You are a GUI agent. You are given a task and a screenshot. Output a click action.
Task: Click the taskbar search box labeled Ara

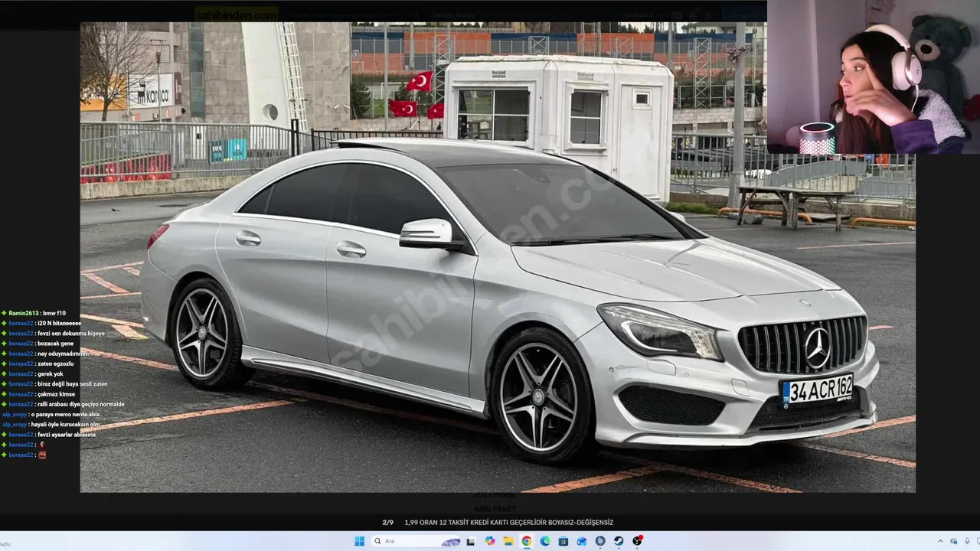tap(416, 541)
